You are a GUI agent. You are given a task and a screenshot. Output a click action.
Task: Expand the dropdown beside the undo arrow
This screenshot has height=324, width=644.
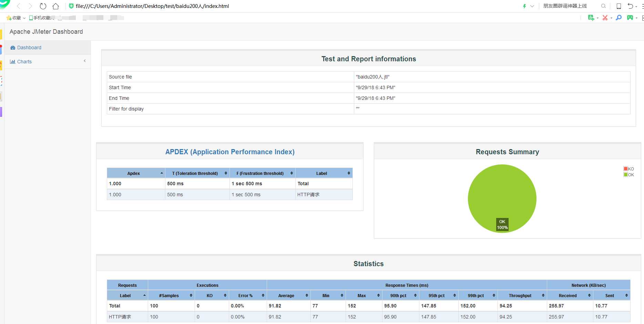point(636,7)
